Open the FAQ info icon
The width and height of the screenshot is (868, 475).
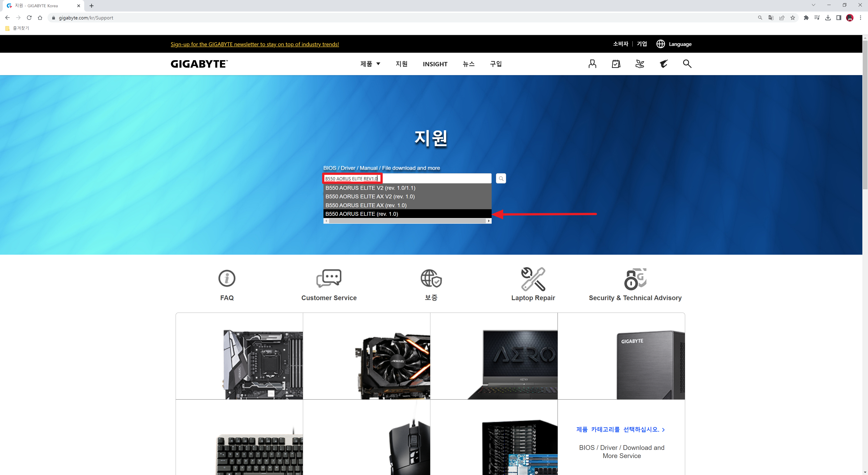pyautogui.click(x=227, y=278)
